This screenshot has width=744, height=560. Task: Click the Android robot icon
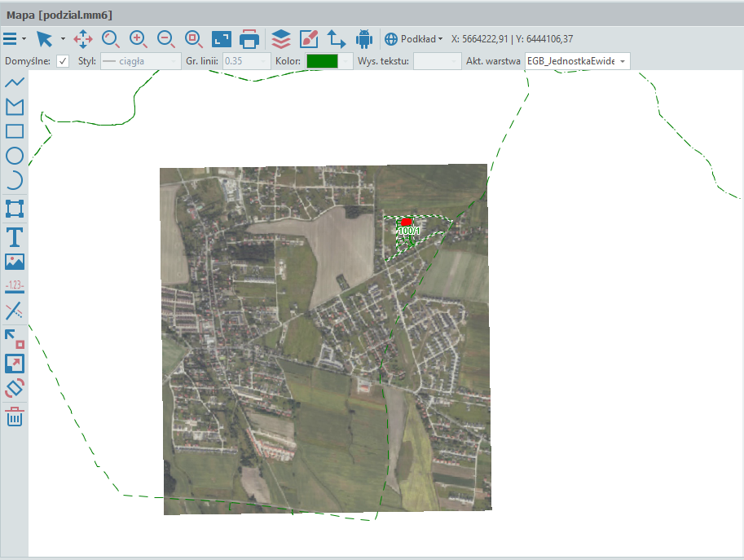(x=364, y=38)
